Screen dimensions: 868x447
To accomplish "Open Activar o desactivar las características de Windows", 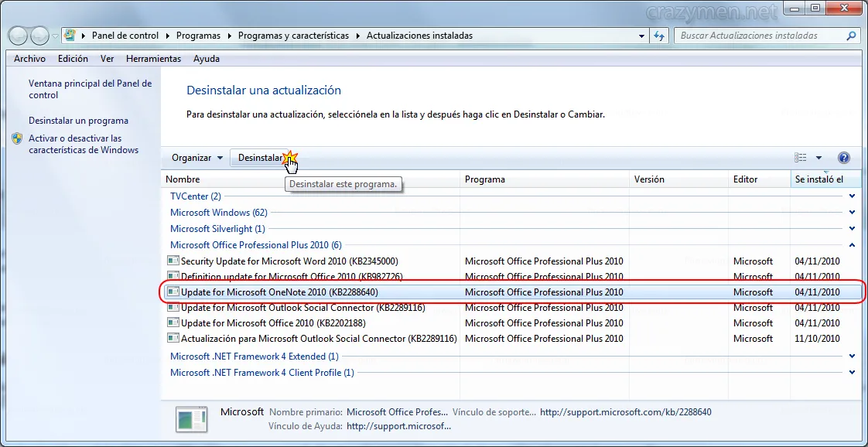I will [x=84, y=144].
